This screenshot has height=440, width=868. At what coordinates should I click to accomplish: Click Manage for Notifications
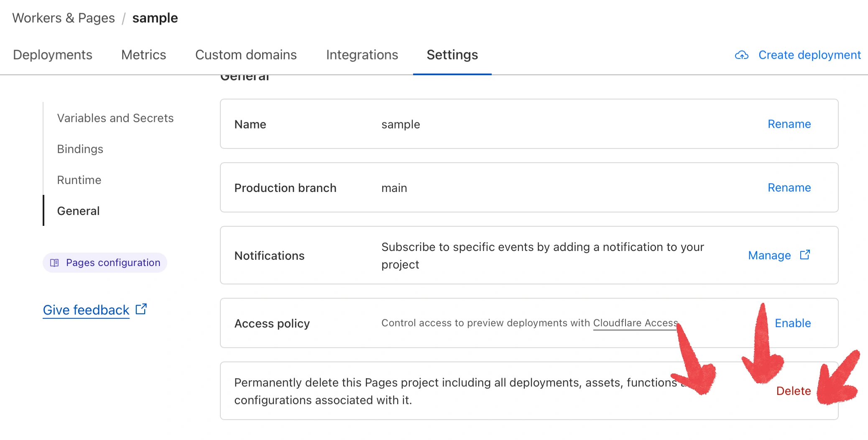pos(769,255)
